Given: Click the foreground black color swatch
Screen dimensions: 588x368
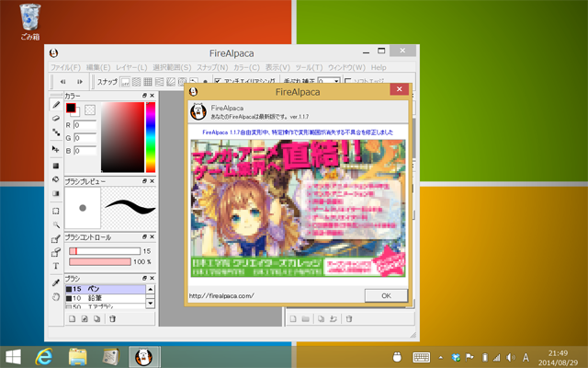Looking at the screenshot, I should point(71,108).
